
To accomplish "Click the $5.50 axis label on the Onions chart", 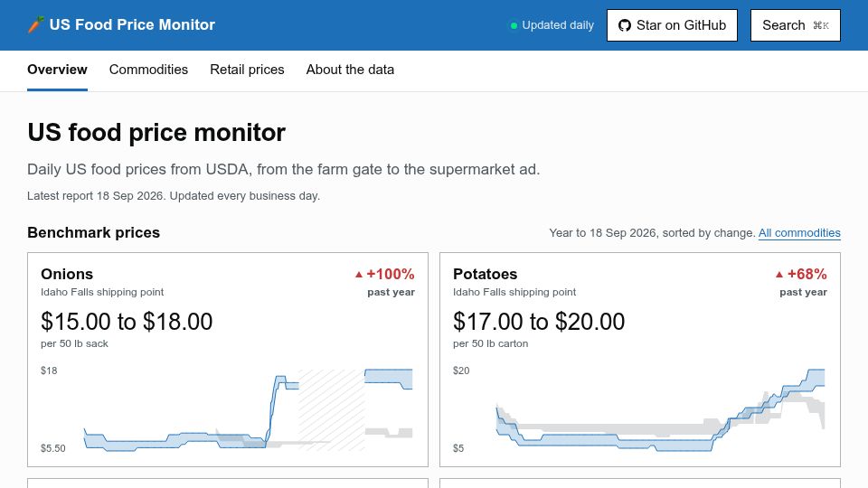I will coord(52,448).
